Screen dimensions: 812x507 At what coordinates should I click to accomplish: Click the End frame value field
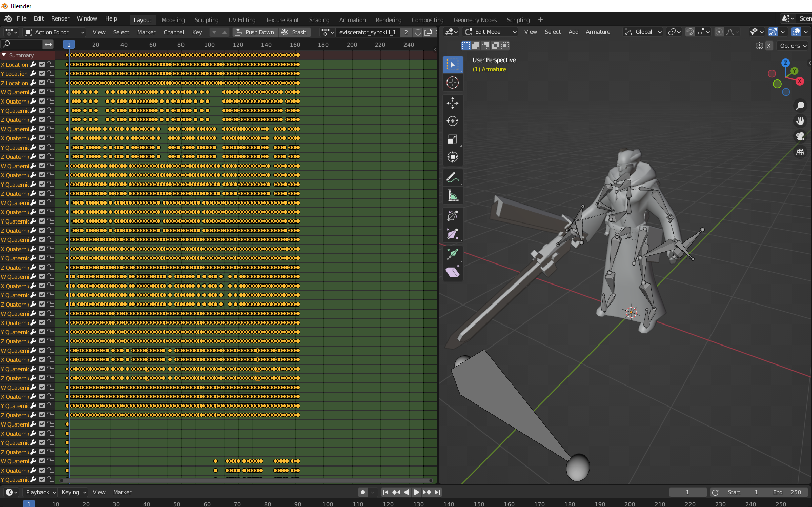tap(786, 492)
